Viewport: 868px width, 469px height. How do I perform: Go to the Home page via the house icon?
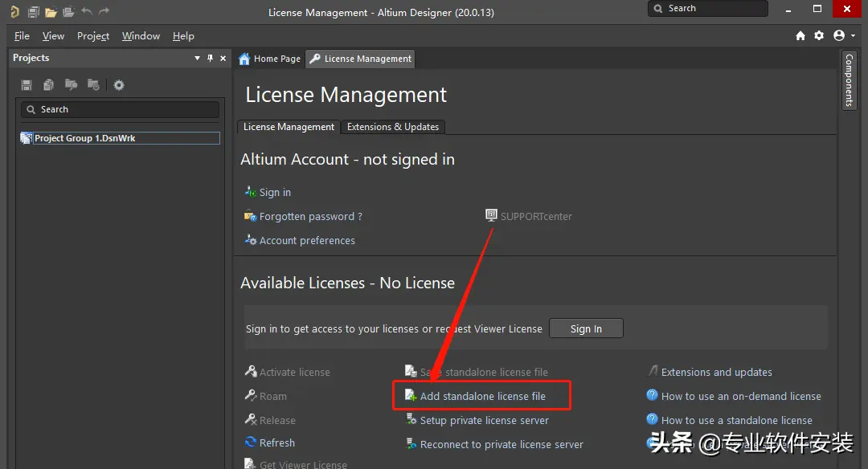coord(800,35)
